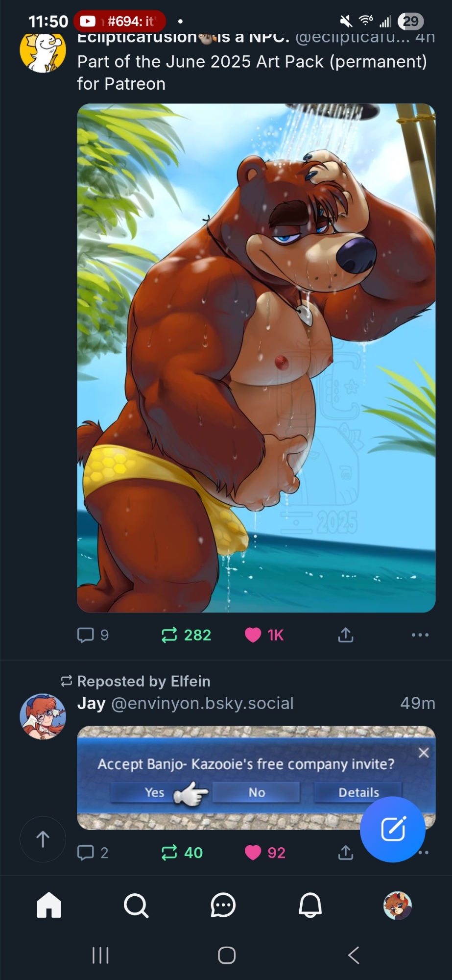This screenshot has width=452, height=980.
Task: Open the Notifications bell tab
Action: tap(310, 905)
